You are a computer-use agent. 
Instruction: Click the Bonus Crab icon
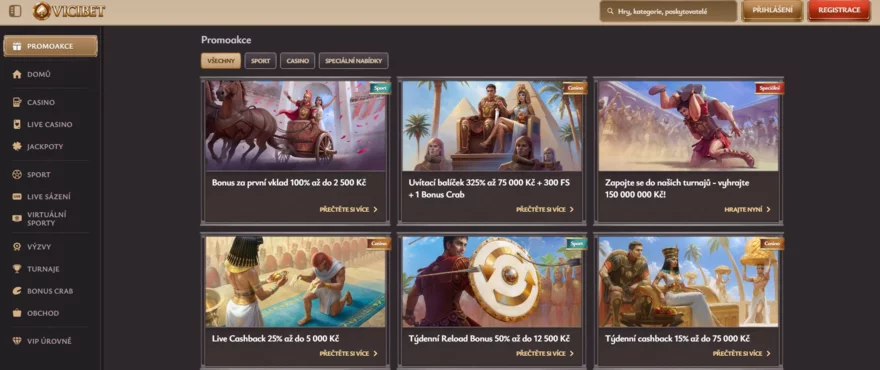pos(17,291)
